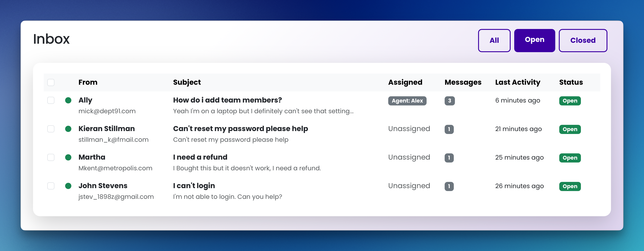Viewport: 644px width, 251px height.
Task: Select the Kieran Stillman row checkbox
Action: tap(51, 129)
